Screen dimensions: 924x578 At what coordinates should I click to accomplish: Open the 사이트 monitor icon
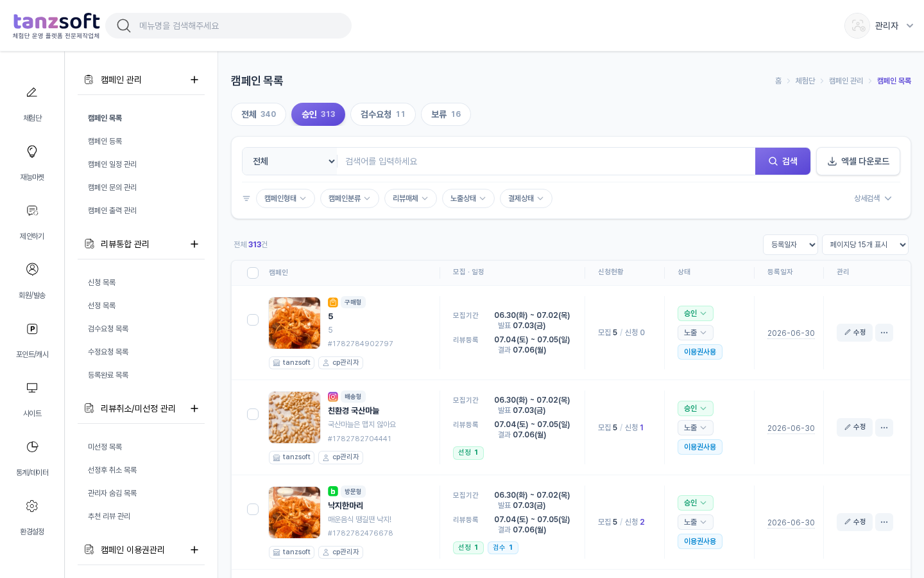point(32,388)
